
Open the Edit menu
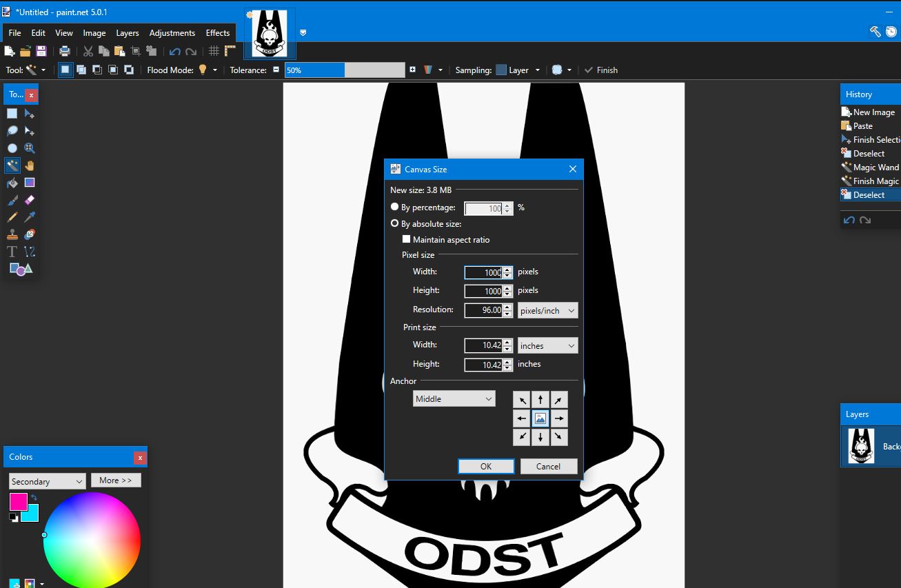[39, 32]
